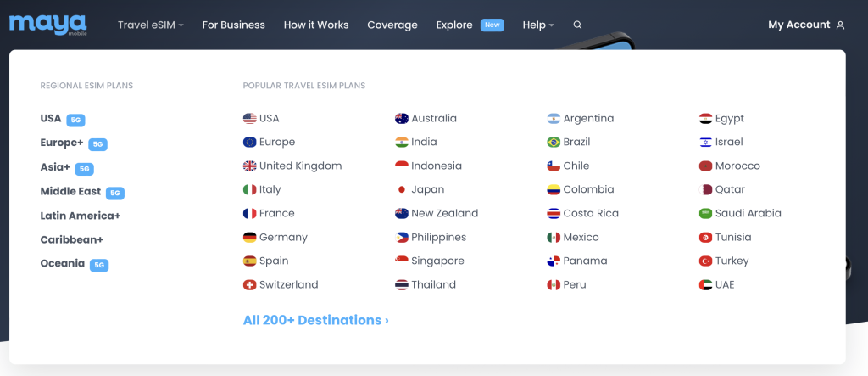Click the India flag icon
The height and width of the screenshot is (376, 868).
[401, 143]
